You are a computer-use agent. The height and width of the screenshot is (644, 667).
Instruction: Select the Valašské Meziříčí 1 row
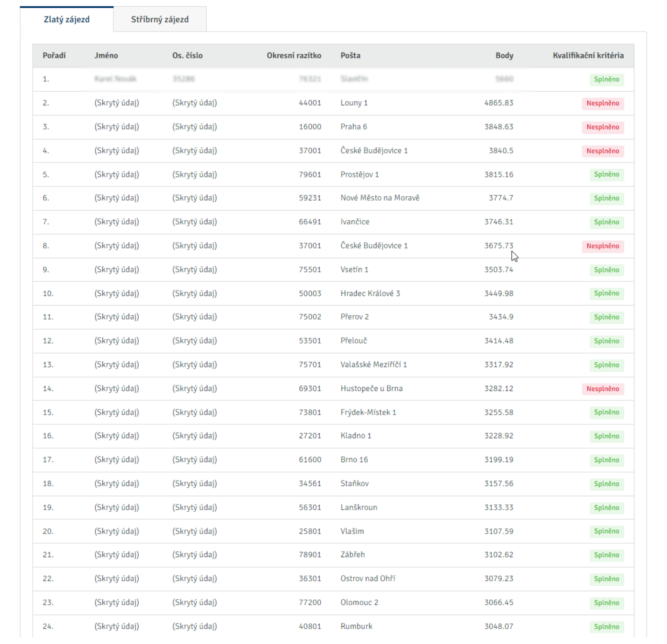[333, 365]
